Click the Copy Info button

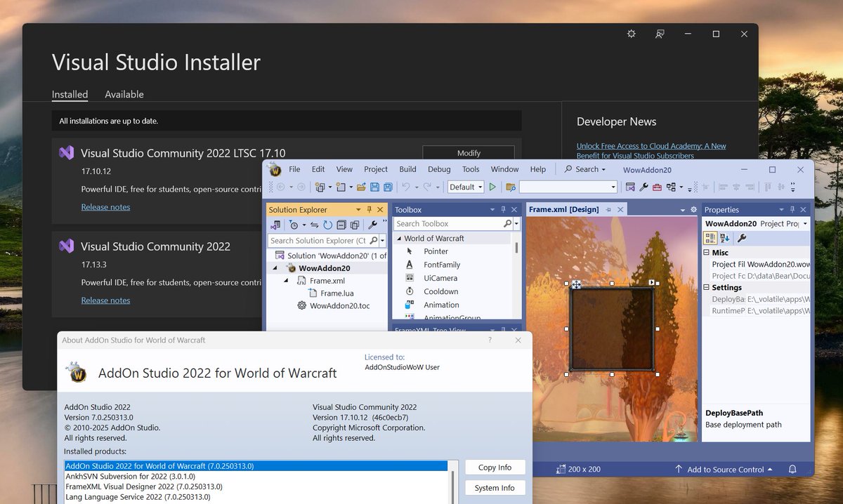[495, 467]
